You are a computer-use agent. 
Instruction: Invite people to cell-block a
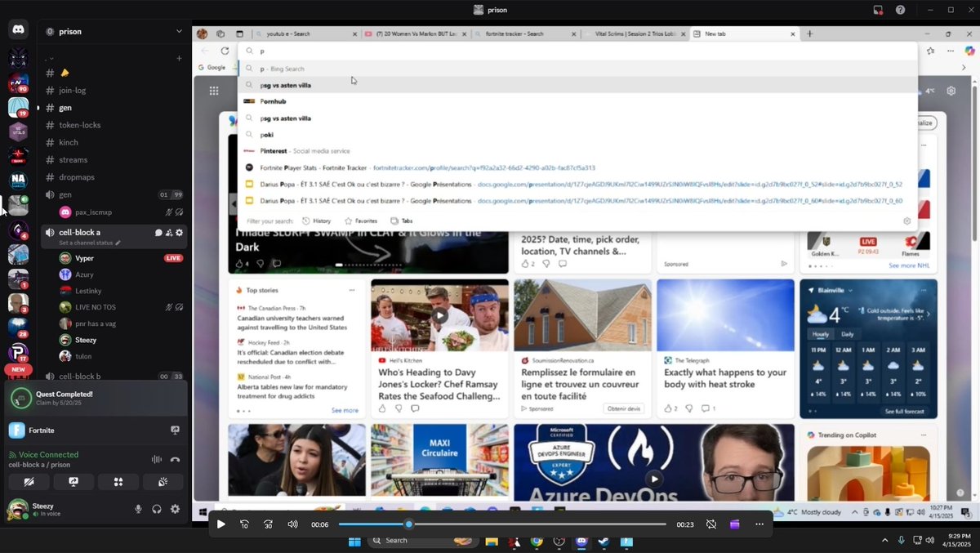169,233
